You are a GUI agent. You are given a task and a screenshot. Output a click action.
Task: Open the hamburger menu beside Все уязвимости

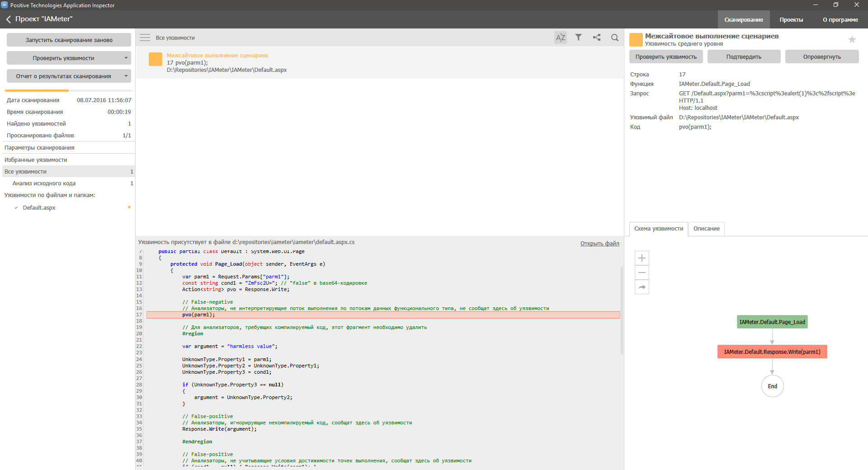click(145, 38)
